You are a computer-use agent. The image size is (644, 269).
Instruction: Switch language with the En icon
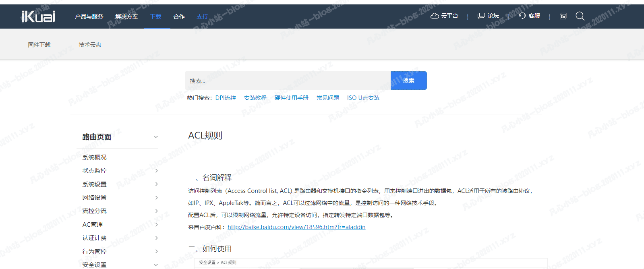tap(563, 16)
